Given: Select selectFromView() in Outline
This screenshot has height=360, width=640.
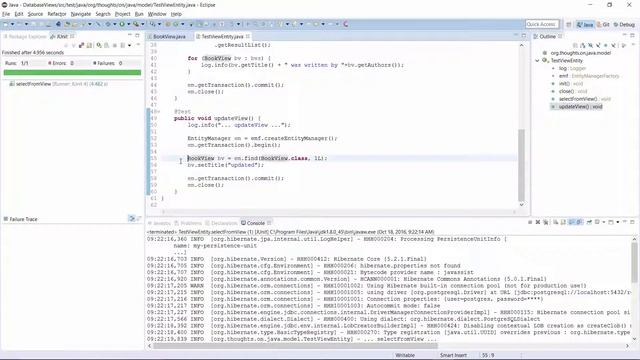Looking at the screenshot, I should (x=580, y=99).
